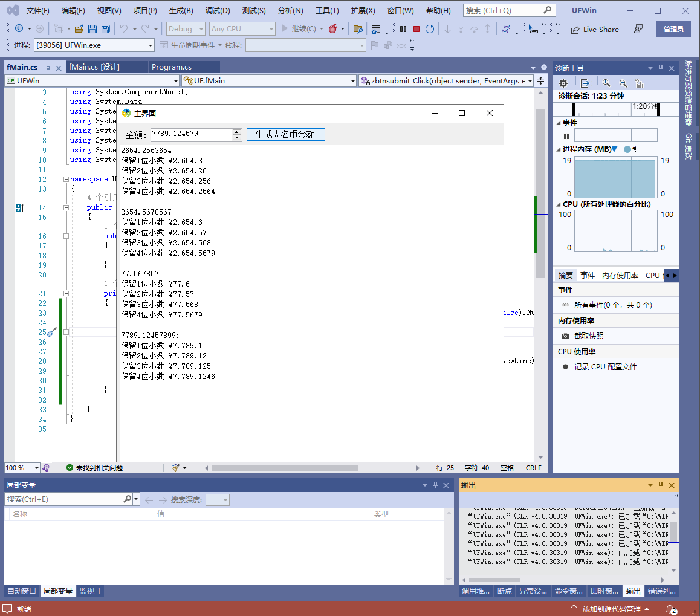Increase amount with spinner up arrow
The image size is (700, 616).
237,132
